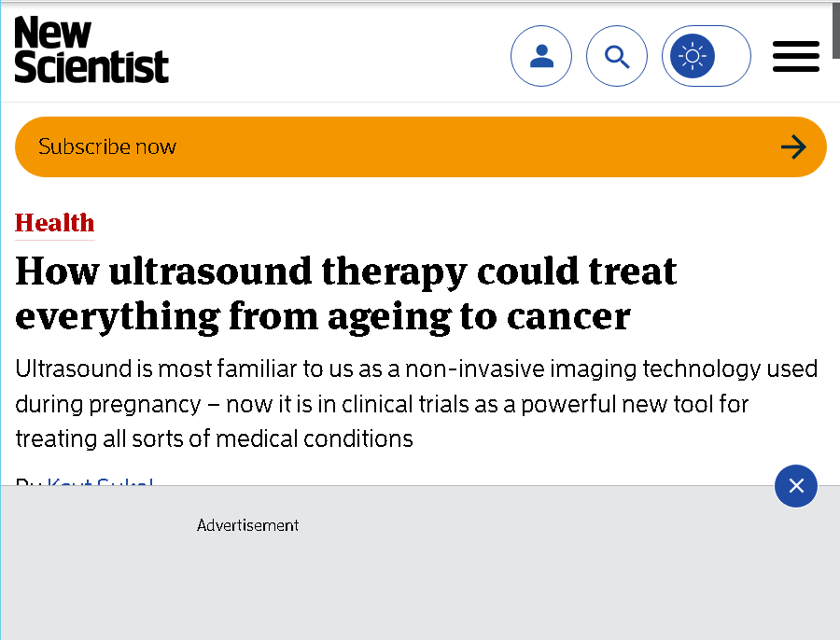
Task: Click the 'Subscribe now' text label
Action: [107, 146]
